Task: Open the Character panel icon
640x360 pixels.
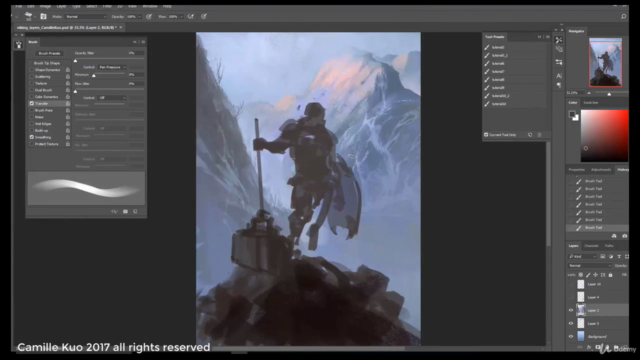Action: [x=559, y=76]
